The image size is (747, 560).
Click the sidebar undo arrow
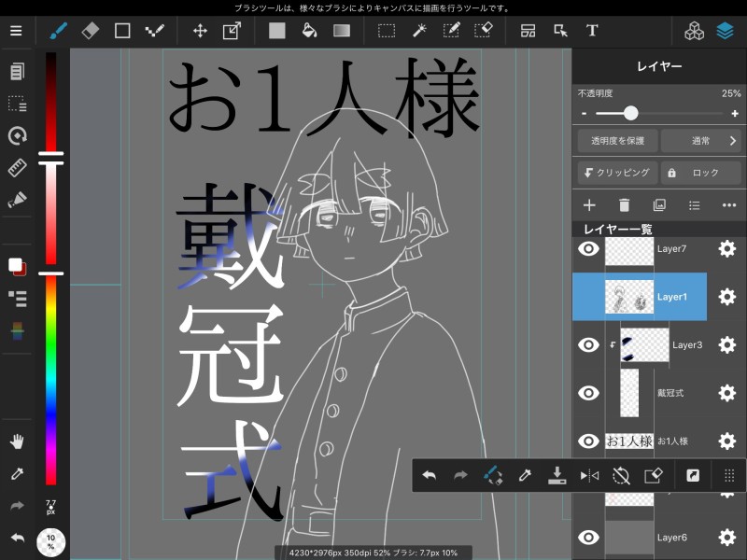coord(17,539)
